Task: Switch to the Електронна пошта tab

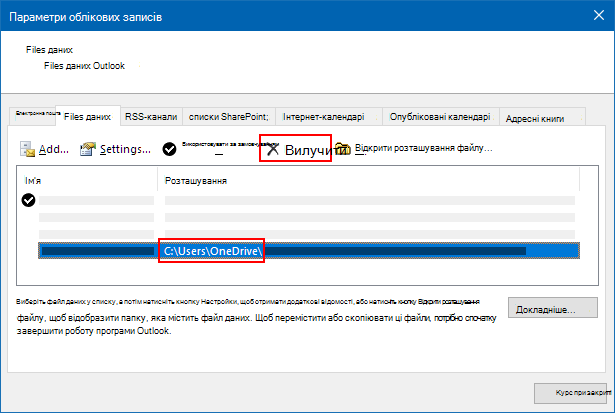Action: click(33, 116)
